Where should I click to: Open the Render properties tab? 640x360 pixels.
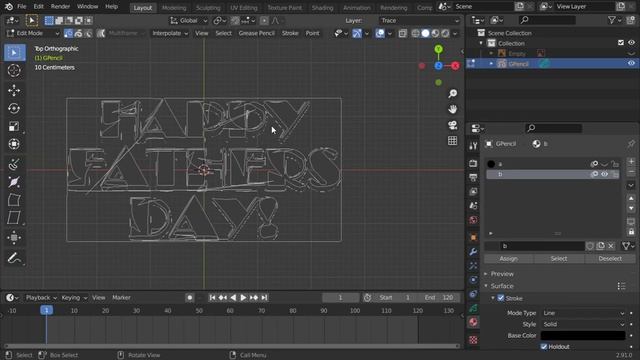(x=473, y=163)
